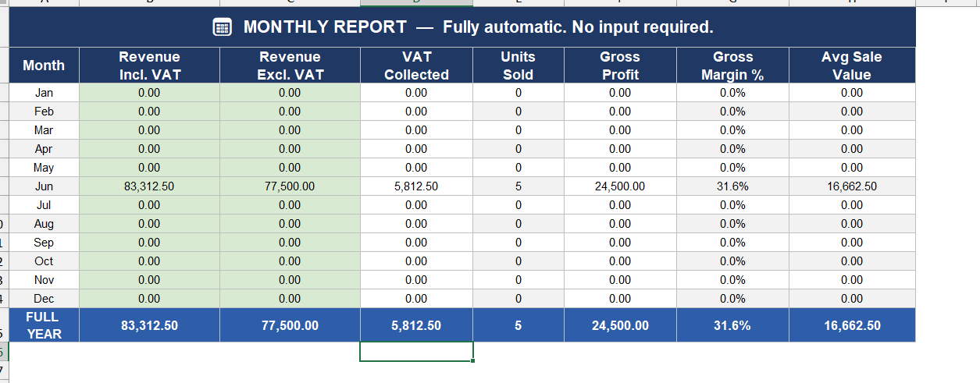This screenshot has width=980, height=383.
Task: Select full year revenue incl. VAT total
Action: click(x=149, y=325)
